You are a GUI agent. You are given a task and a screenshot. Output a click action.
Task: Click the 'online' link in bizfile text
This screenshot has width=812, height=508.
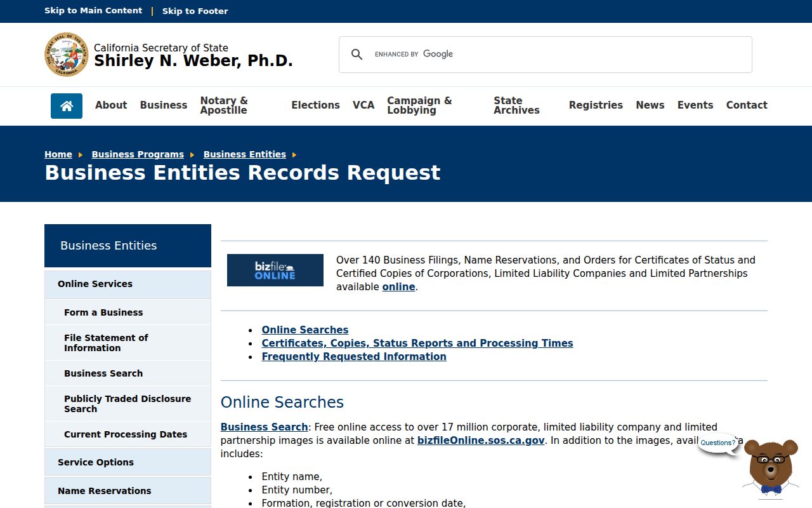click(x=398, y=287)
